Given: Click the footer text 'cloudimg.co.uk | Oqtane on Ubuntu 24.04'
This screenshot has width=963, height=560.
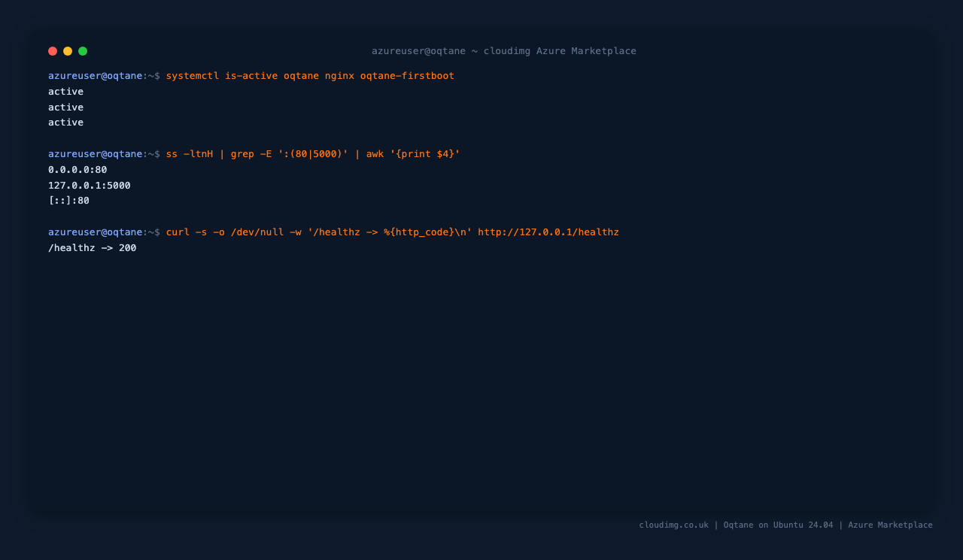Looking at the screenshot, I should (737, 525).
